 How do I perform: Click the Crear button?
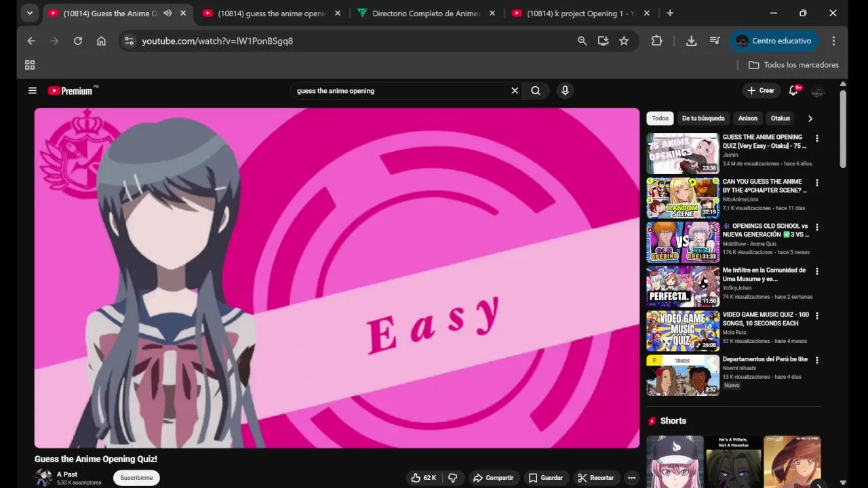761,90
